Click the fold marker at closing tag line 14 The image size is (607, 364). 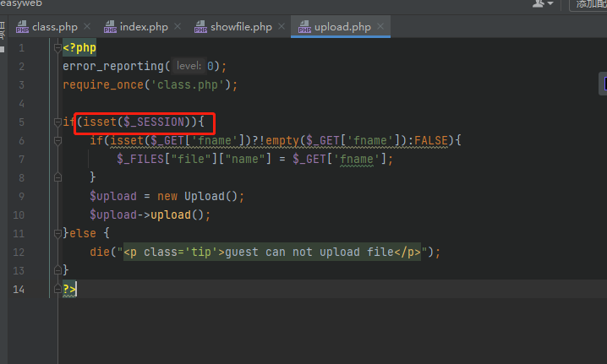(57, 289)
